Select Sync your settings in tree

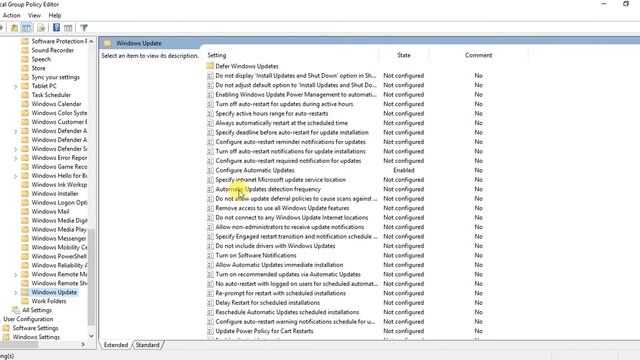56,77
